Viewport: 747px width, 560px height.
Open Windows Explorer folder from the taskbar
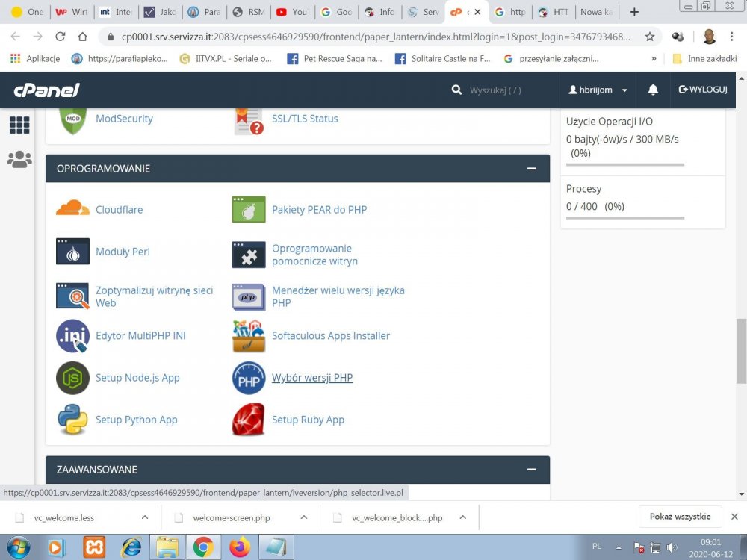pos(167,547)
